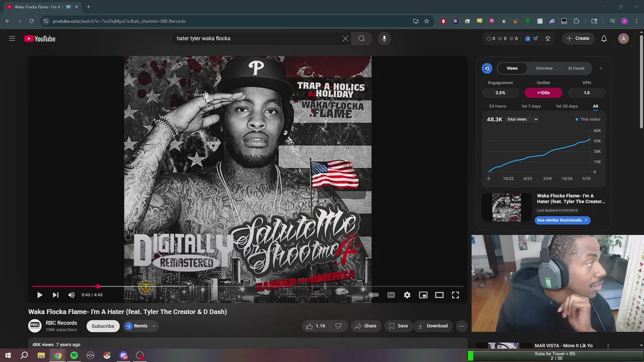
Task: Open Windows search from the taskbar
Action: click(x=24, y=355)
